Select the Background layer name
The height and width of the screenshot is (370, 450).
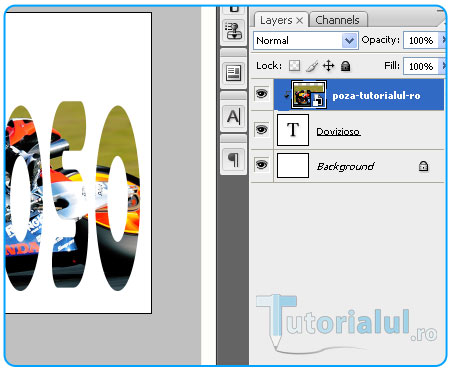pyautogui.click(x=345, y=166)
